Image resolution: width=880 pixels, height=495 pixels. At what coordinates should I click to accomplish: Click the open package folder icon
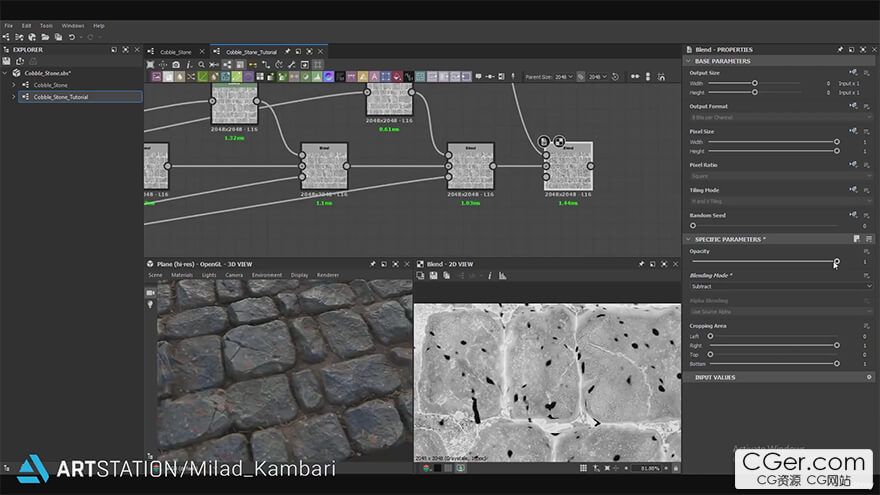[x=45, y=37]
